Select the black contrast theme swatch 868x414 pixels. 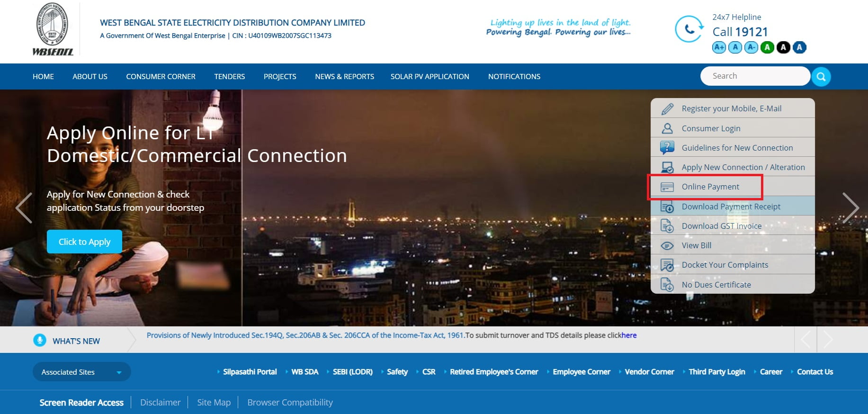pos(783,47)
